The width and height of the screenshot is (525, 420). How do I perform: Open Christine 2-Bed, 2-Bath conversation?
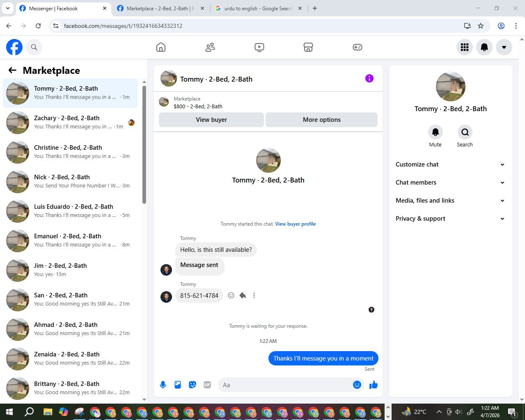click(x=71, y=152)
